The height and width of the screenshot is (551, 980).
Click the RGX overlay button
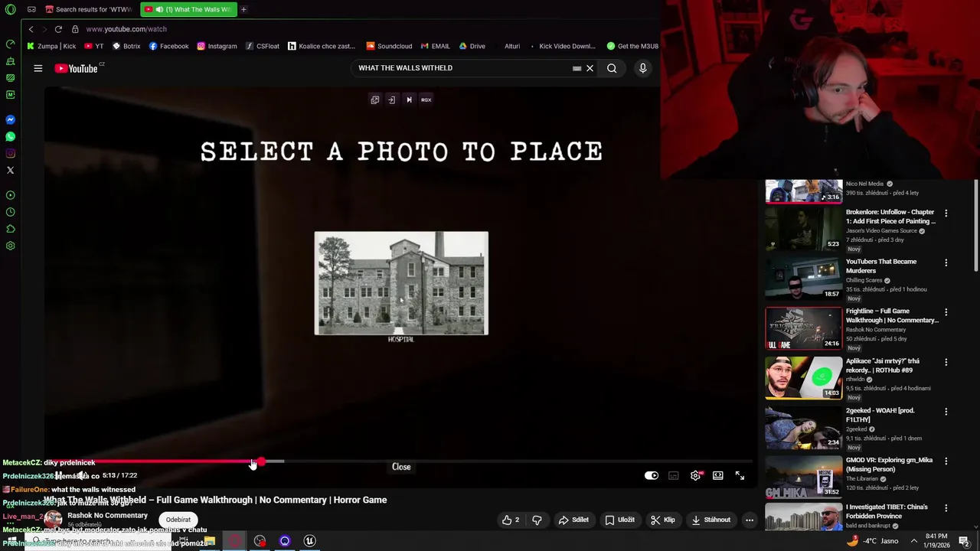point(426,99)
